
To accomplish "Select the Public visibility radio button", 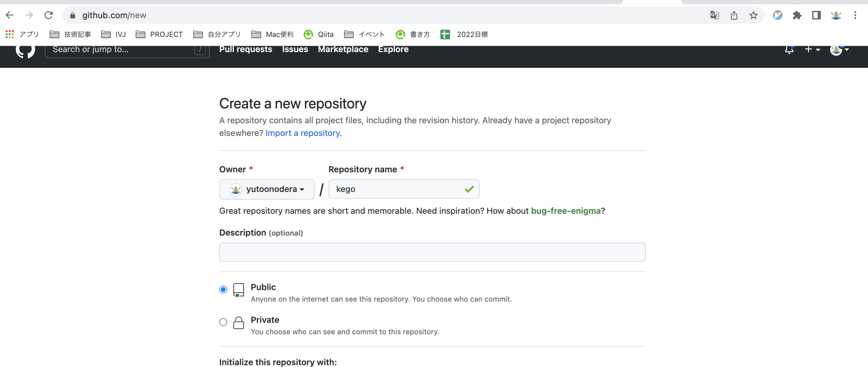I will point(223,289).
